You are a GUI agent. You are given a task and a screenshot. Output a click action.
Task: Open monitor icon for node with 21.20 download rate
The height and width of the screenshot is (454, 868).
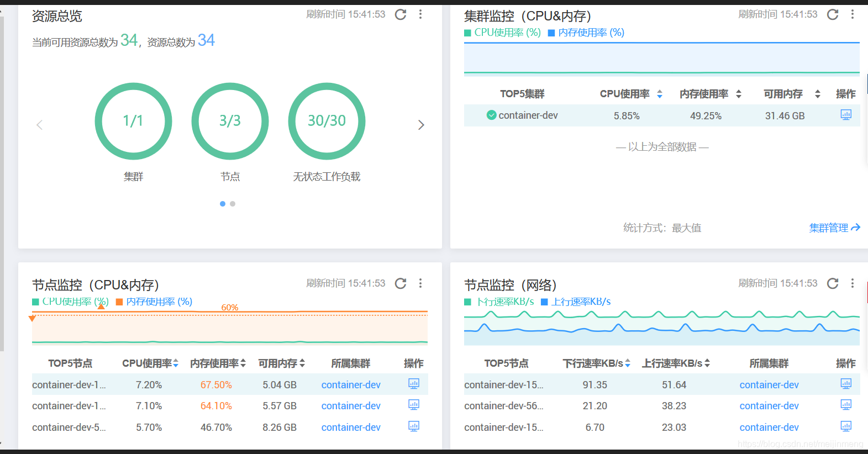point(846,405)
